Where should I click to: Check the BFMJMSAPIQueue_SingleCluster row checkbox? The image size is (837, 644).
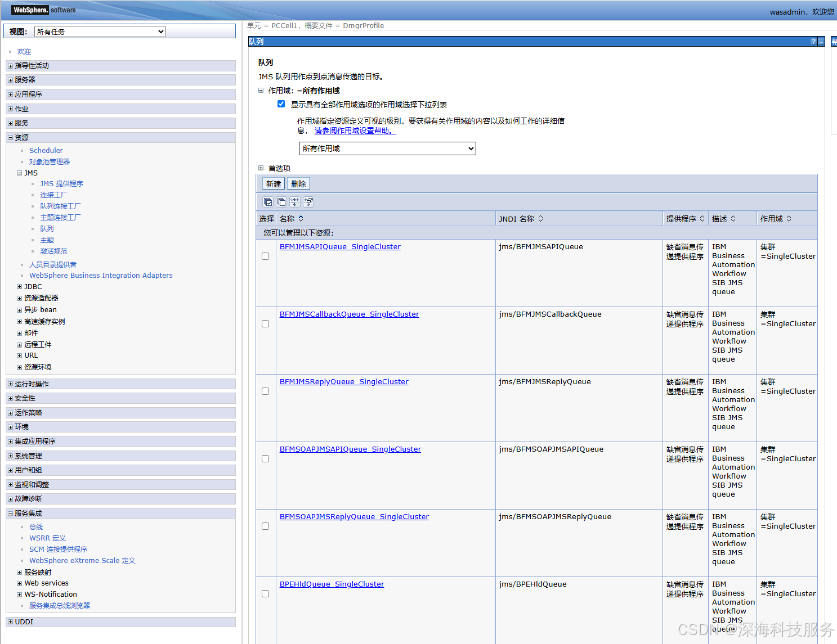[x=265, y=256]
